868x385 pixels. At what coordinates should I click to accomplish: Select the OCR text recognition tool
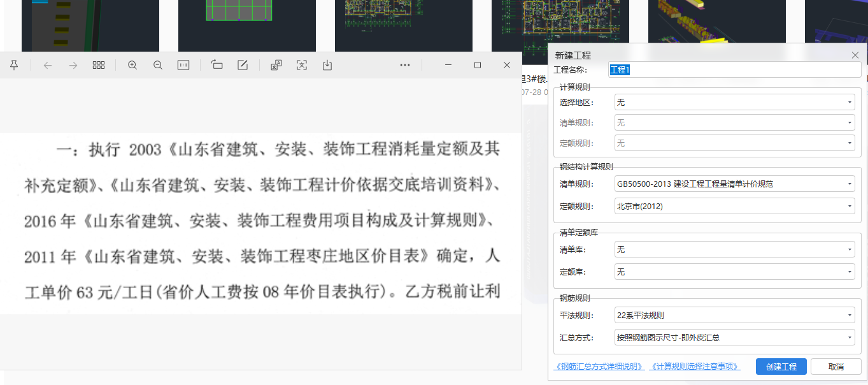click(301, 65)
